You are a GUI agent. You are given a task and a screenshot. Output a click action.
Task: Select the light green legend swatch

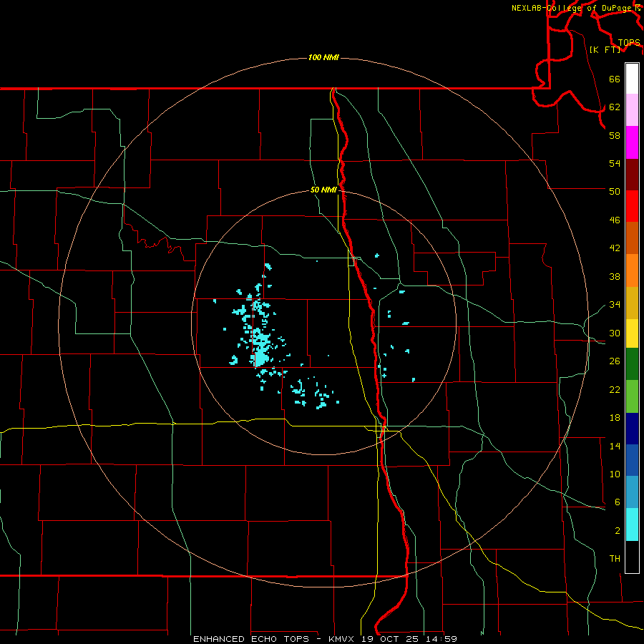632,396
